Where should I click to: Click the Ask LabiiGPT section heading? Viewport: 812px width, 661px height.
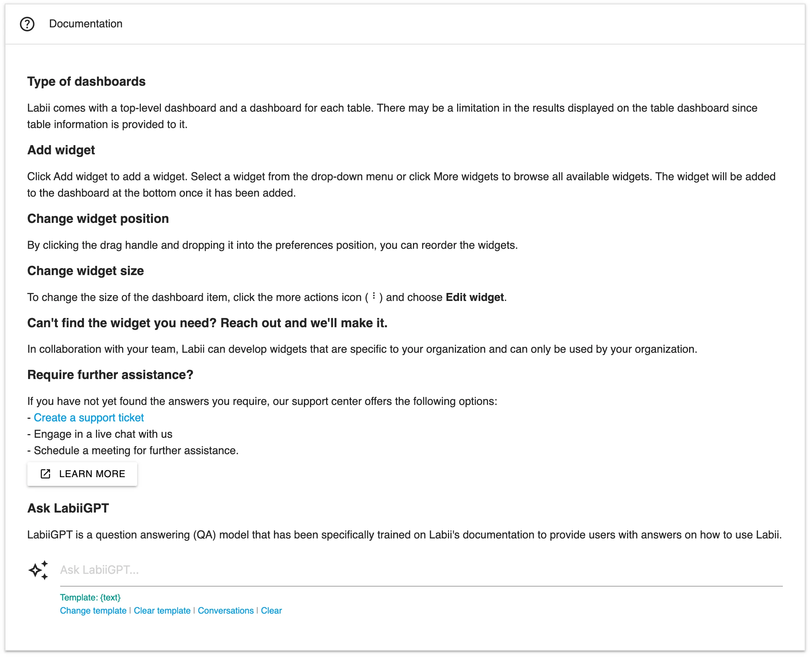(x=68, y=508)
